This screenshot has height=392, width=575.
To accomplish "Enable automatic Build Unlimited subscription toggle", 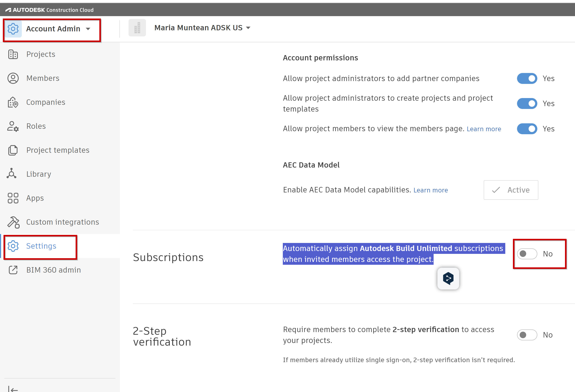I will point(527,254).
